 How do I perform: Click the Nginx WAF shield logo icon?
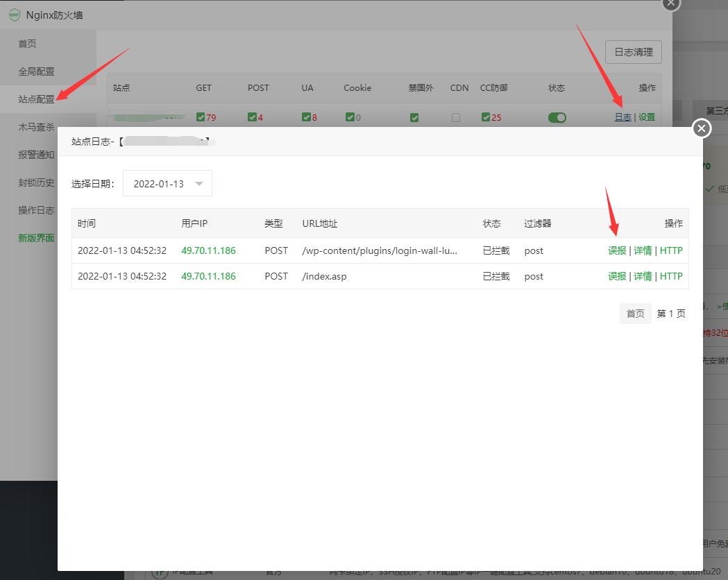(x=15, y=15)
